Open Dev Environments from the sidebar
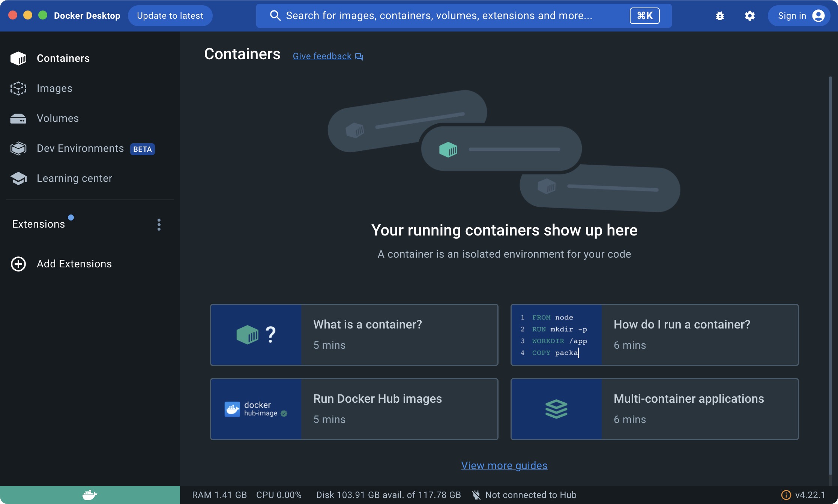Viewport: 838px width, 504px height. click(x=80, y=148)
